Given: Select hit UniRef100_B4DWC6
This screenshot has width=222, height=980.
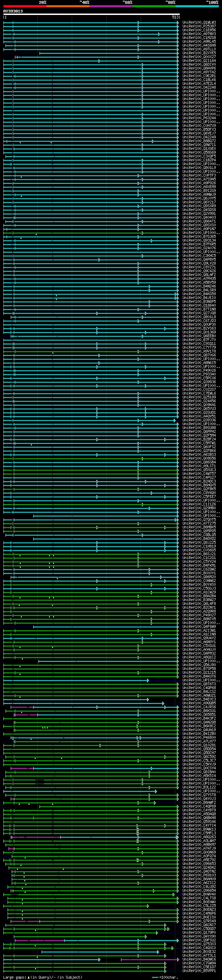Looking at the screenshot, I should tap(199, 959).
